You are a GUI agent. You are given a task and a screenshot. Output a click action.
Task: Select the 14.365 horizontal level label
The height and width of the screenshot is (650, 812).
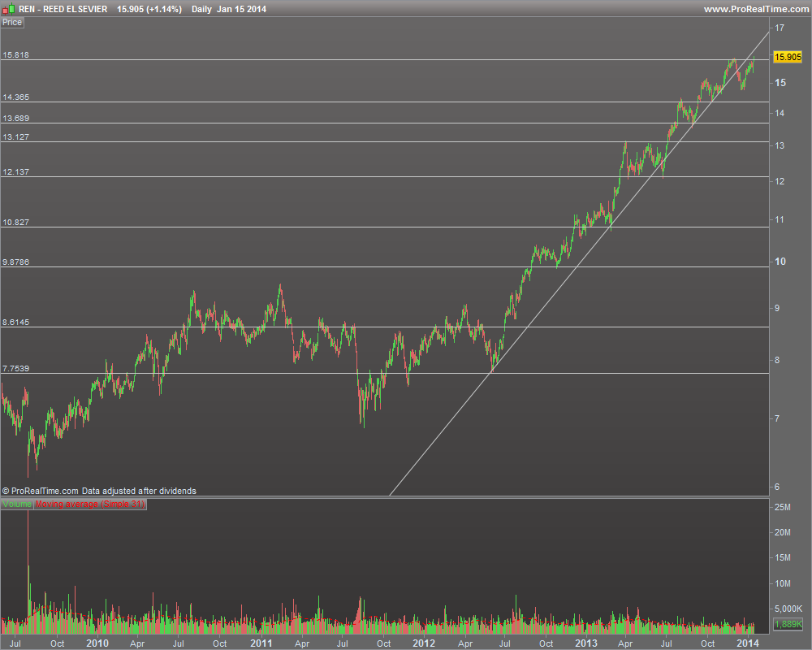click(15, 97)
